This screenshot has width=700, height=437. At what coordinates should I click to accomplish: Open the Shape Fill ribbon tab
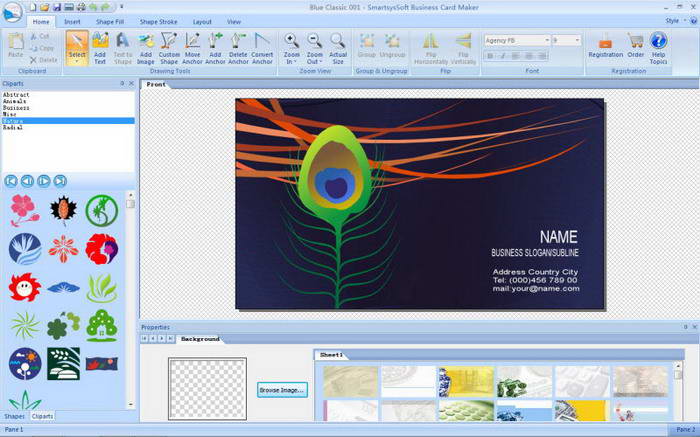pos(110,21)
